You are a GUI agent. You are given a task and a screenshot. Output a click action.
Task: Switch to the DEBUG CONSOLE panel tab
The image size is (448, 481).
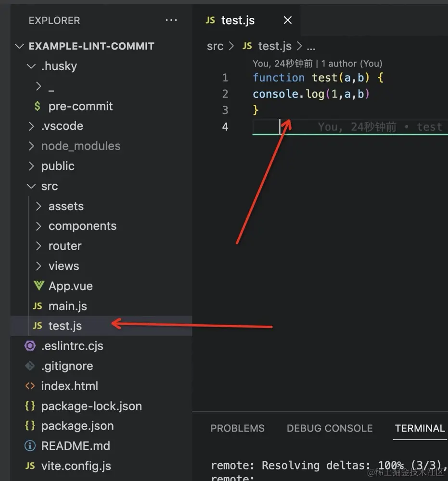pos(330,428)
